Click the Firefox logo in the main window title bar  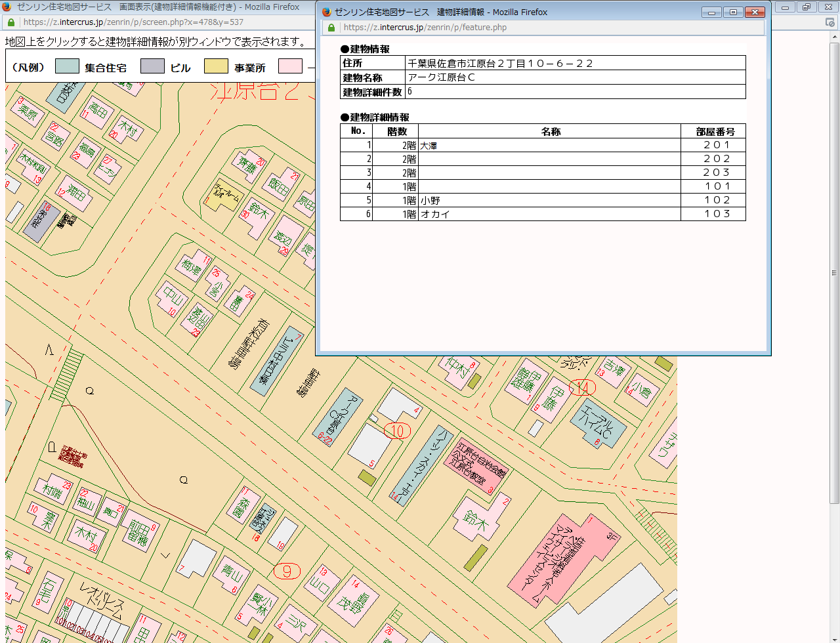7,7
